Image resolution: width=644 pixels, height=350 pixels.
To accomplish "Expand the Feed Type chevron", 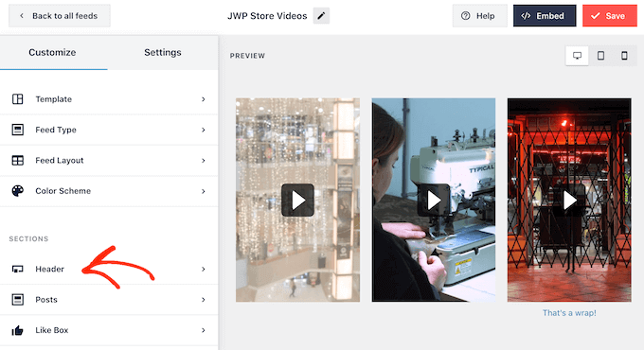I will 204,131.
